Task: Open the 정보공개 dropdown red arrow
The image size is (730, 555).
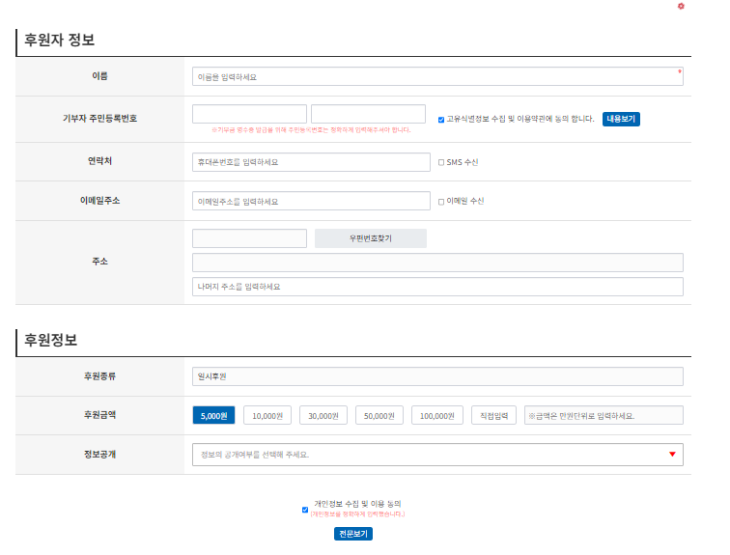Action: pyautogui.click(x=672, y=454)
